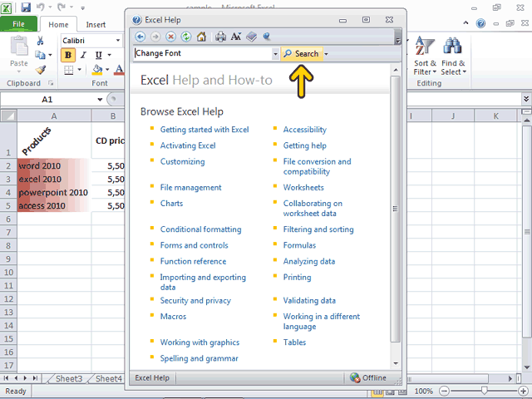
Task: Open the Printing help link
Action: pos(298,277)
